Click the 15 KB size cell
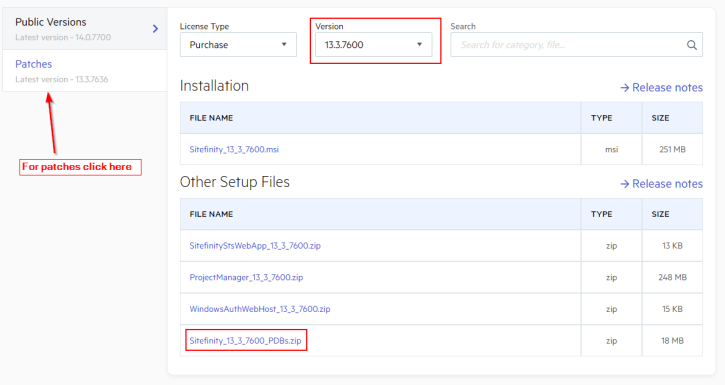 point(672,309)
